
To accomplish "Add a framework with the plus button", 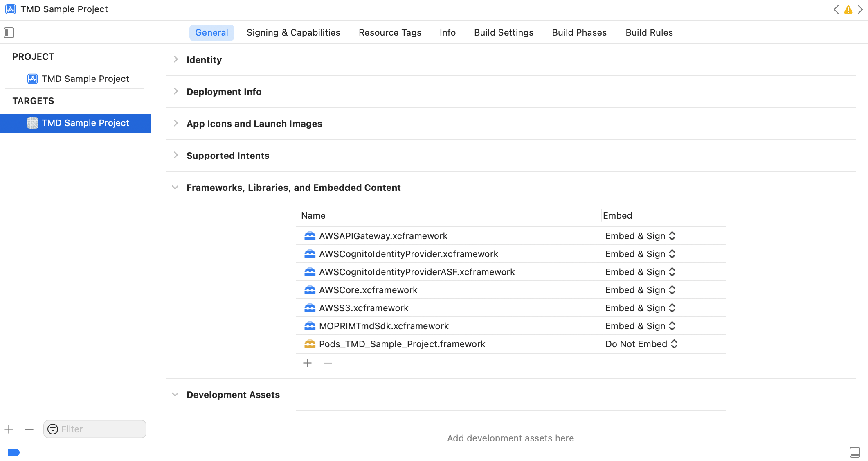I will (307, 363).
